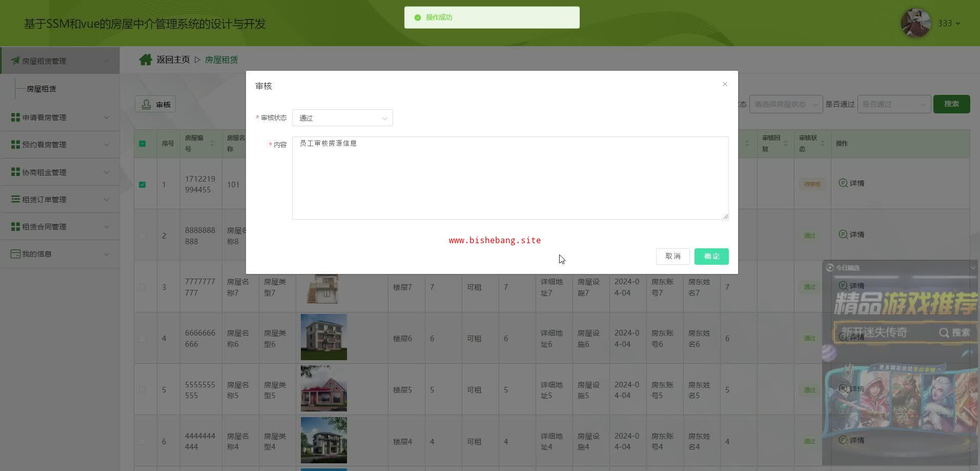980x471 pixels.
Task: Open the 我的信息 sidebar menu
Action: tap(60, 254)
